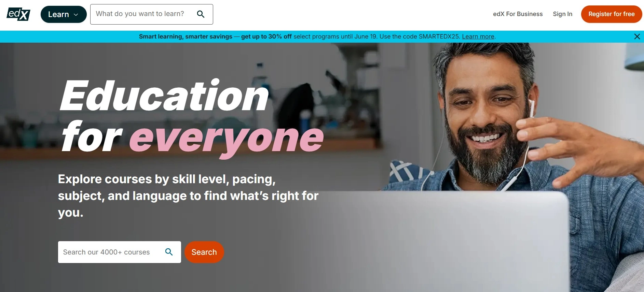Click the SMARTEDX25 promo code text

[439, 36]
